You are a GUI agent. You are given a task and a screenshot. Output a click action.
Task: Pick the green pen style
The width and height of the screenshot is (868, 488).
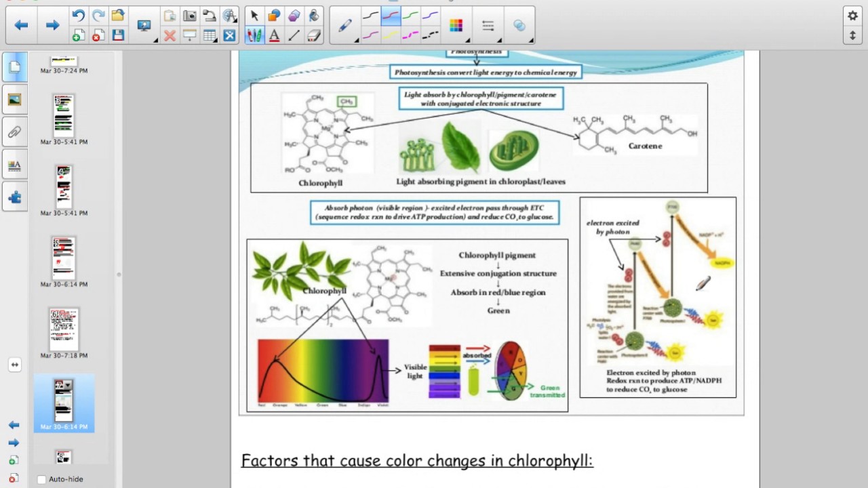(x=410, y=16)
